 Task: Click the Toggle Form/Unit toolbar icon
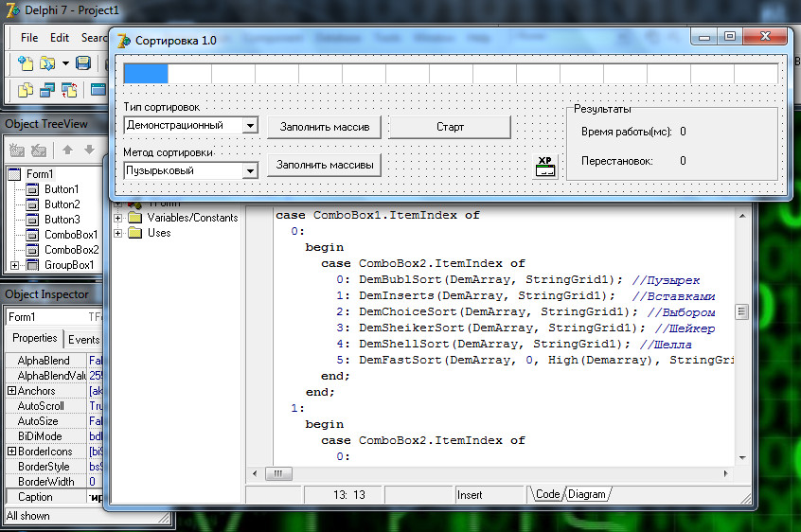tap(69, 90)
